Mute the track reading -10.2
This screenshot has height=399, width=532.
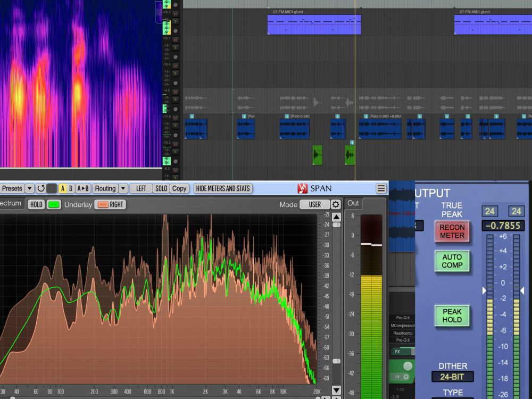click(x=176, y=145)
